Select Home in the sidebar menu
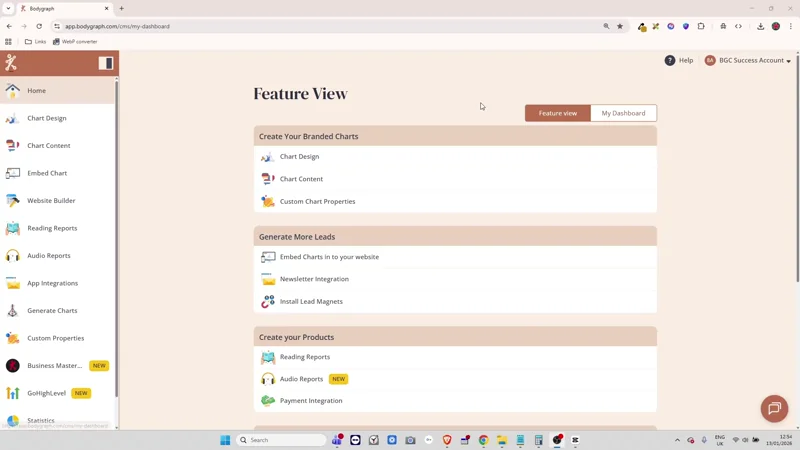The width and height of the screenshot is (800, 450). [37, 91]
